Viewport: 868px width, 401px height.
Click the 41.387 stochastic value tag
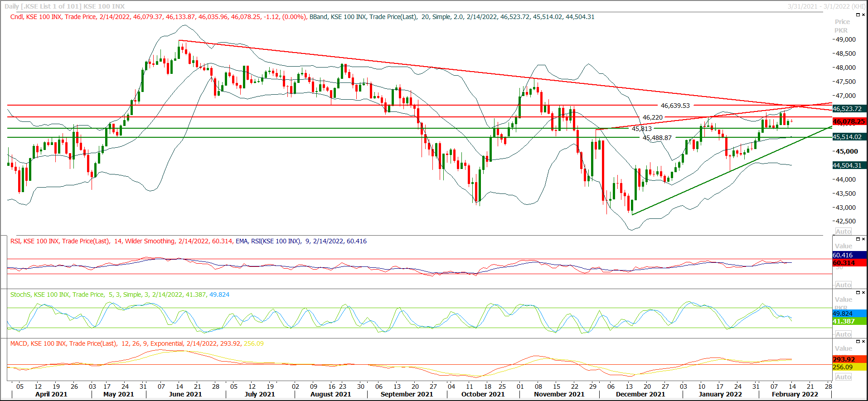click(849, 321)
